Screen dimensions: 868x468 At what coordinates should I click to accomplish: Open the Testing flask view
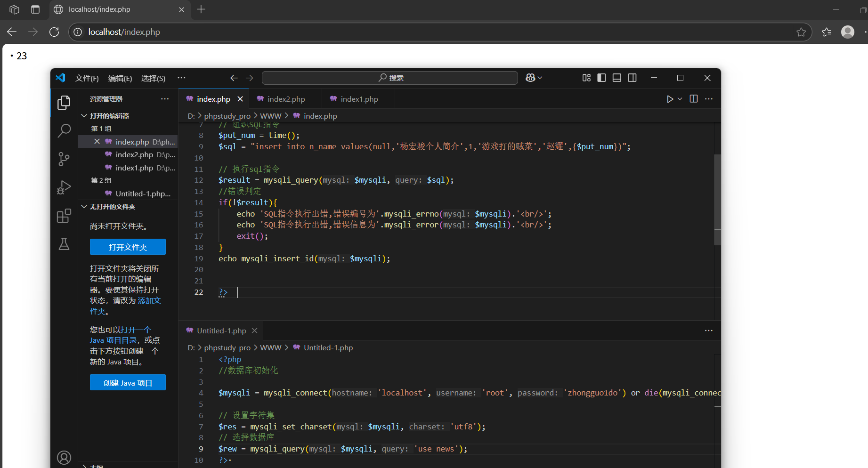64,243
